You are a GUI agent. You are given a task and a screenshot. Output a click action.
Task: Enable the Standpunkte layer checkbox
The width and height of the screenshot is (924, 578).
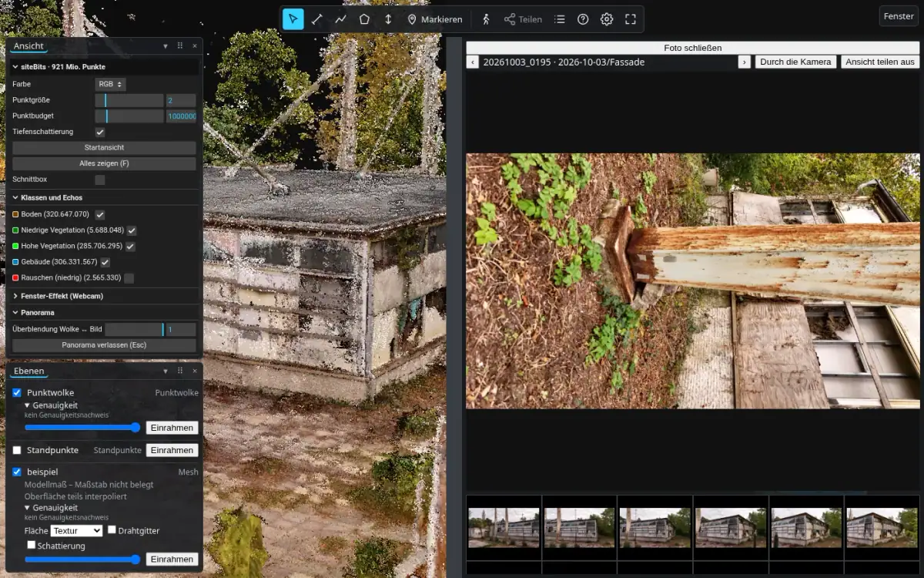17,450
